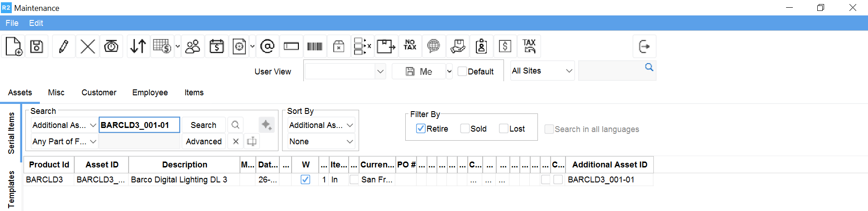Click the exit door icon
This screenshot has height=211, width=868.
tap(644, 46)
